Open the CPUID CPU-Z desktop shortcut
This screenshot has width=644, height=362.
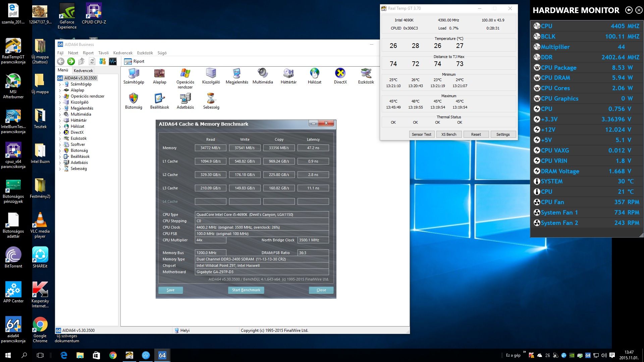click(x=94, y=13)
